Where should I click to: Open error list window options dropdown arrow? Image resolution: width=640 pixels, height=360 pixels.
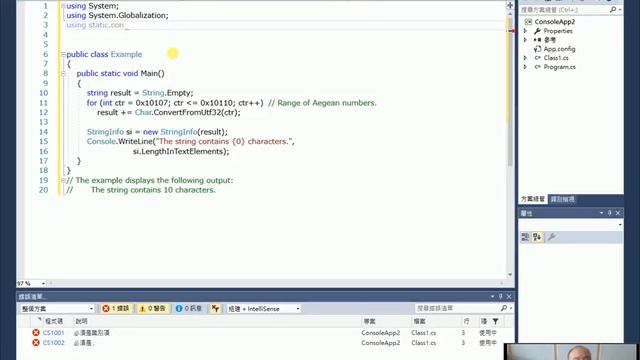492,296
